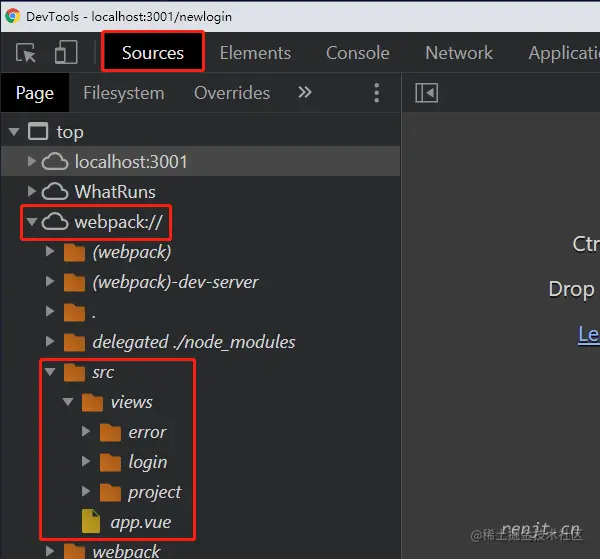
Task: Click the src folder icon
Action: click(x=74, y=372)
